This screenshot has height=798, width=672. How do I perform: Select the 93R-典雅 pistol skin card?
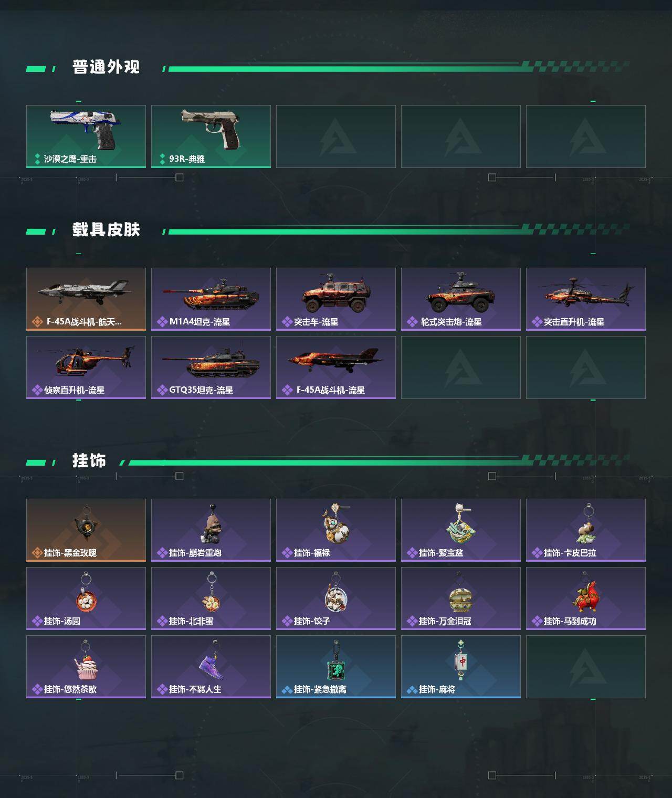211,136
